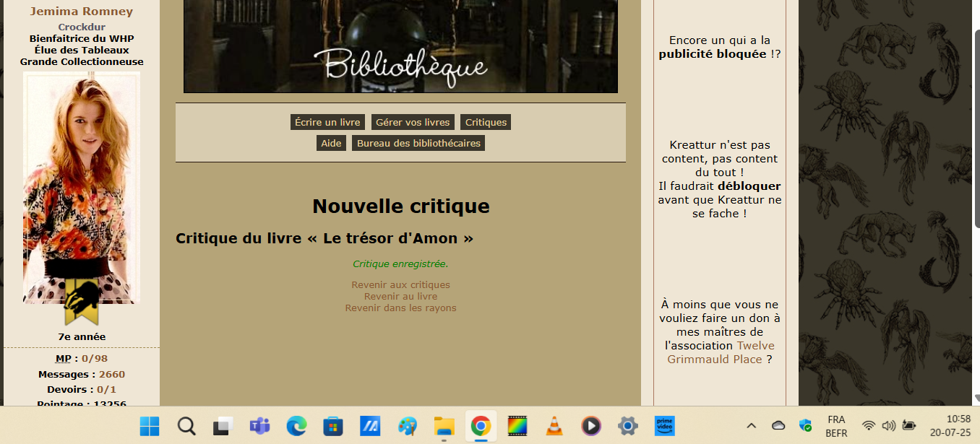
Task: Open Wi-Fi network tray icon
Action: [x=869, y=426]
